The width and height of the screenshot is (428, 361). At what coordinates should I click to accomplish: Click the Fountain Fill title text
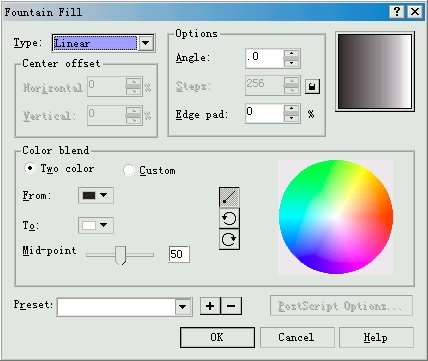pyautogui.click(x=43, y=12)
